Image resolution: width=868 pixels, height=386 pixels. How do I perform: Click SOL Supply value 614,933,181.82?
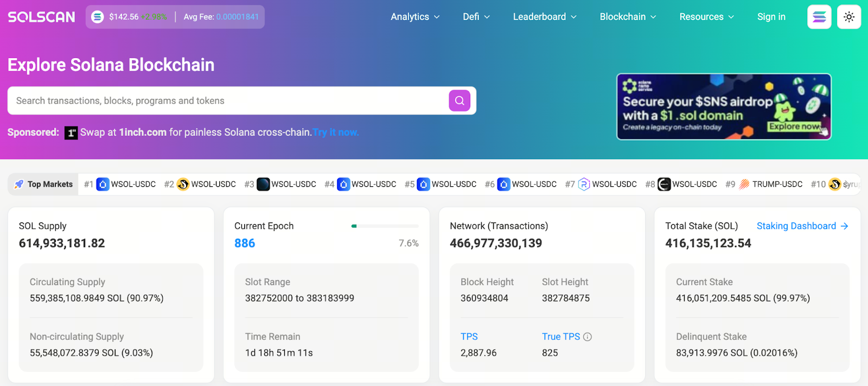point(62,243)
